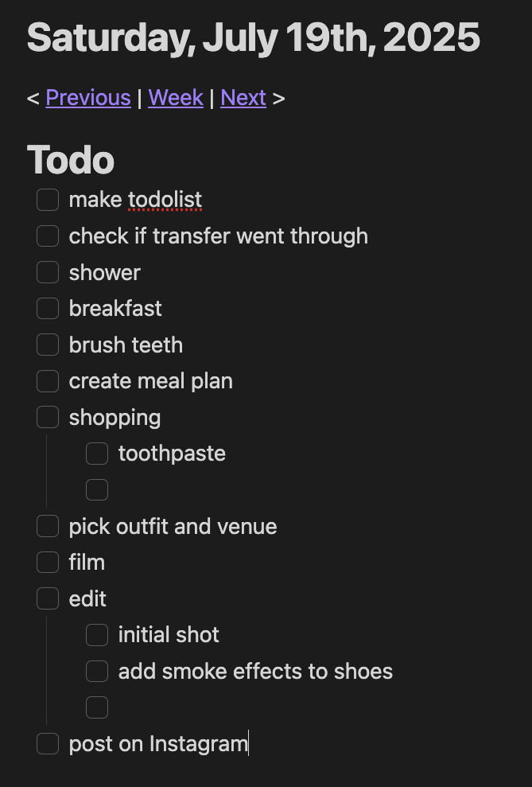Check off the 'film' task
The width and height of the screenshot is (532, 787).
coord(48,562)
